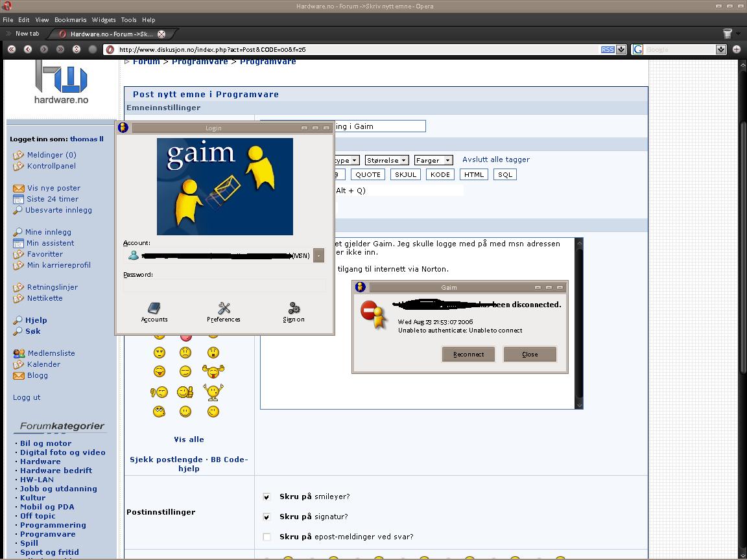The image size is (747, 560).
Task: Open the font type dropdown beside Størrelse
Action: 347,161
